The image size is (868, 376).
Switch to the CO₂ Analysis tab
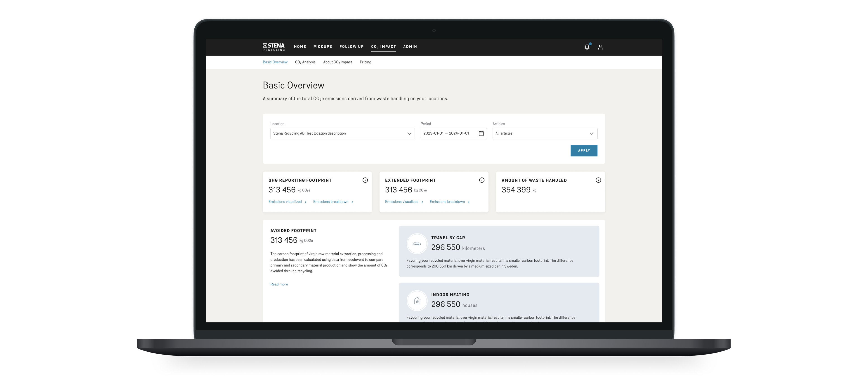pyautogui.click(x=305, y=62)
